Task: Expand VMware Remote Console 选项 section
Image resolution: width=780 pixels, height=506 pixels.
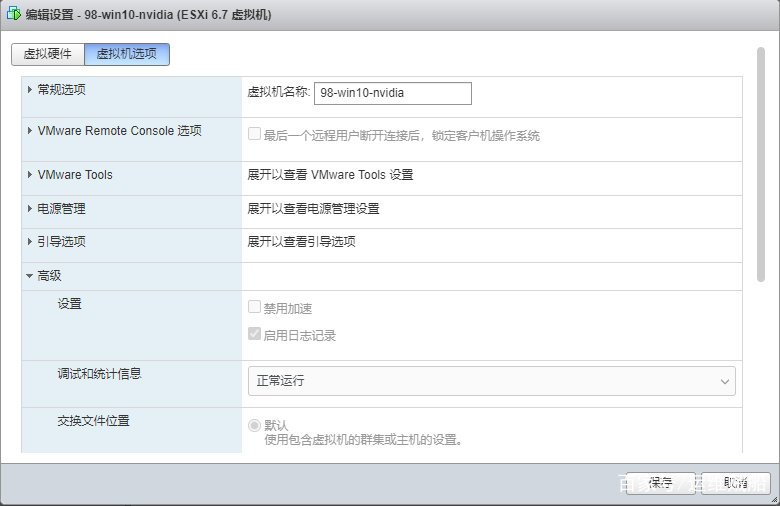Action: [x=119, y=131]
